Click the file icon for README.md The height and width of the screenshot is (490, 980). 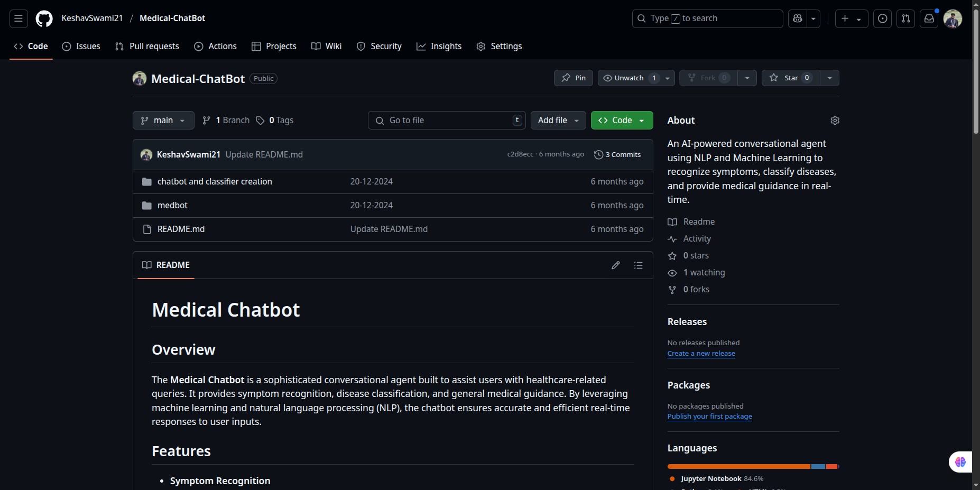[147, 229]
